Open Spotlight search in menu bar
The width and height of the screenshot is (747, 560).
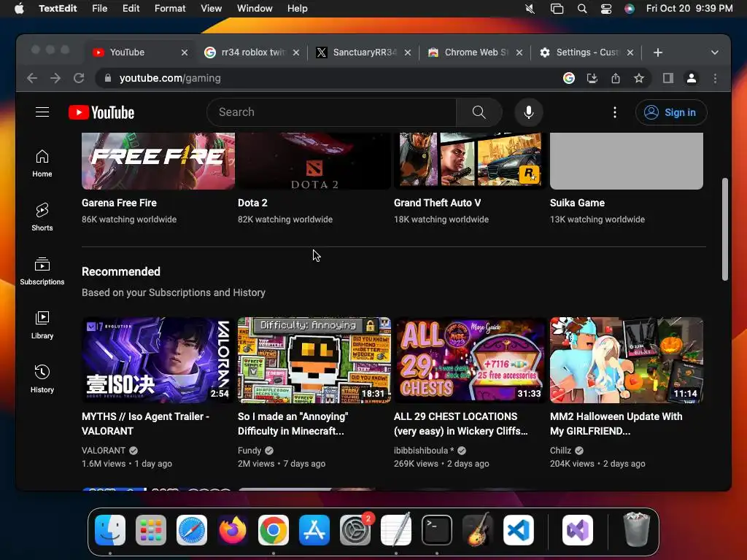coord(581,9)
